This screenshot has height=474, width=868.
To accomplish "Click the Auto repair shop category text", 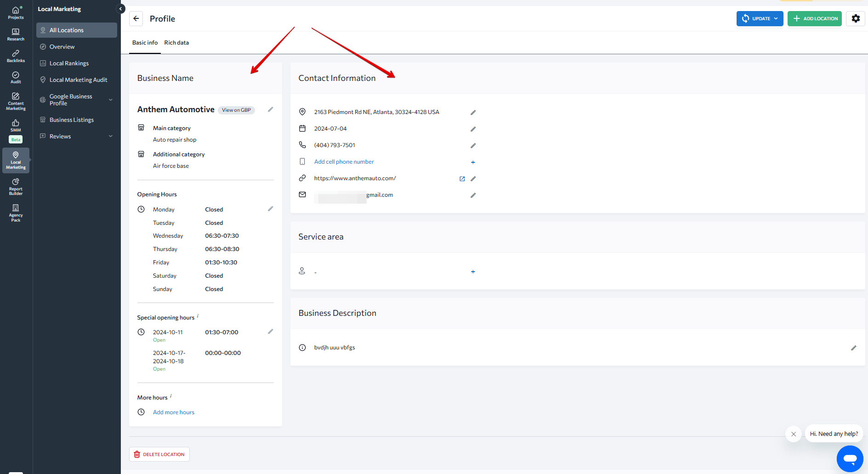I will pos(175,140).
